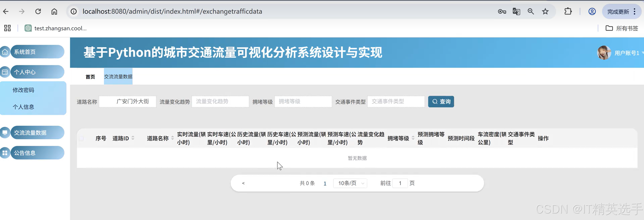The image size is (644, 220).
Task: Click the 前往 page number input
Action: pyautogui.click(x=400, y=183)
